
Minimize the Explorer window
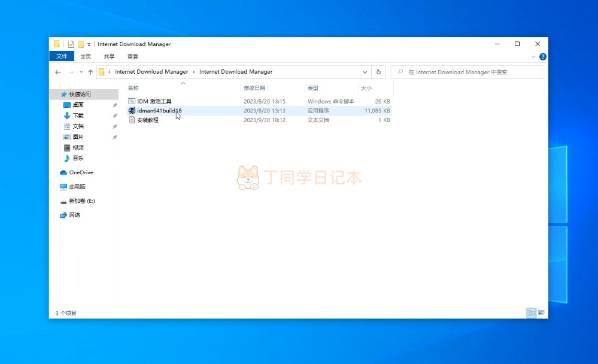coord(497,44)
